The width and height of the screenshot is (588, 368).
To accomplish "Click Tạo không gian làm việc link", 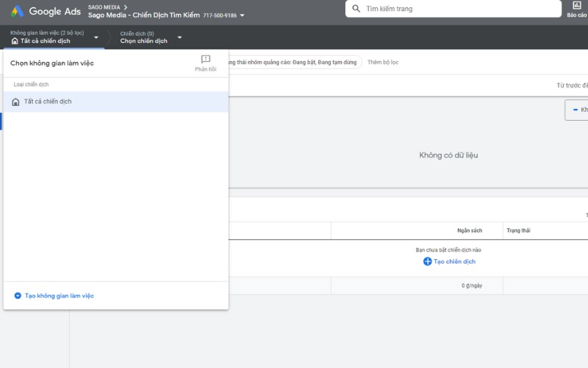I will (60, 296).
